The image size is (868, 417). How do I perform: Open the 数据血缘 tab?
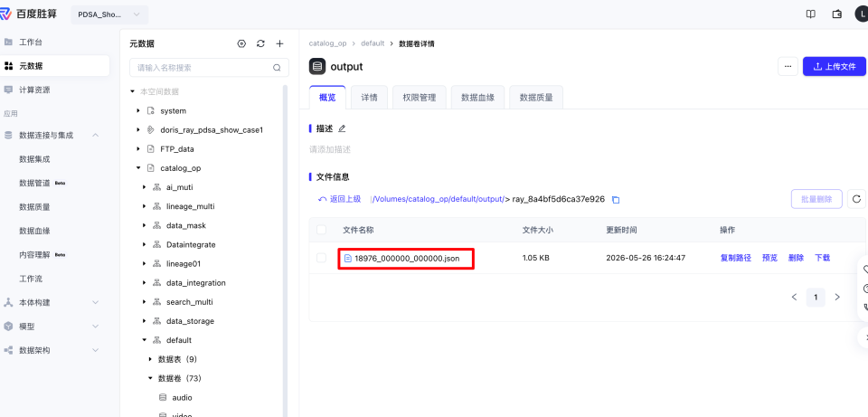tap(477, 98)
